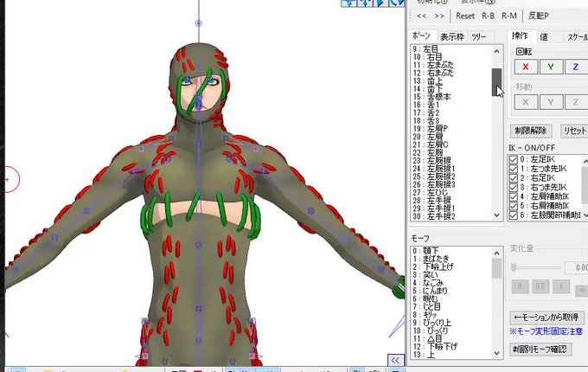Toggle the 3 : 右つま先IK checkbox

pyautogui.click(x=514, y=188)
